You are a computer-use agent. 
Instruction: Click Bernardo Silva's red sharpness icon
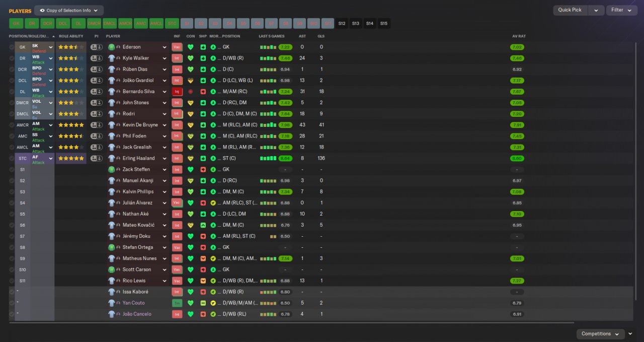pyautogui.click(x=203, y=92)
